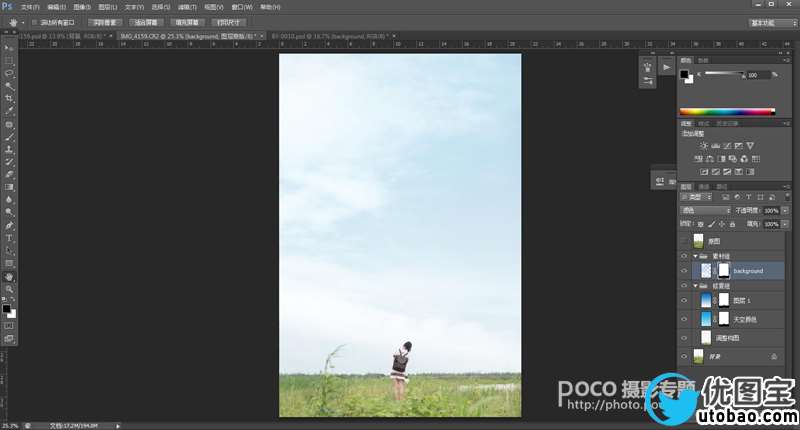Add a Levels adjustment layer
800x430 pixels.
[715, 146]
